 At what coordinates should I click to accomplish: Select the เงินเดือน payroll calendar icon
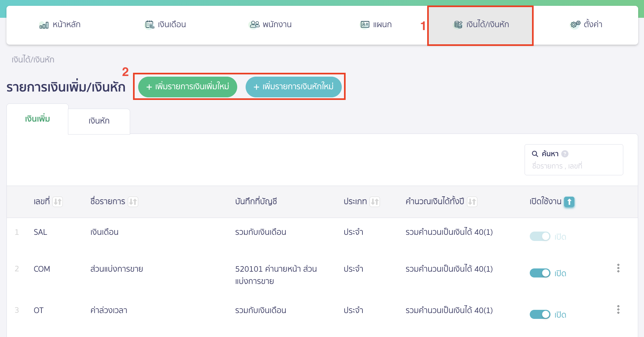(x=149, y=24)
